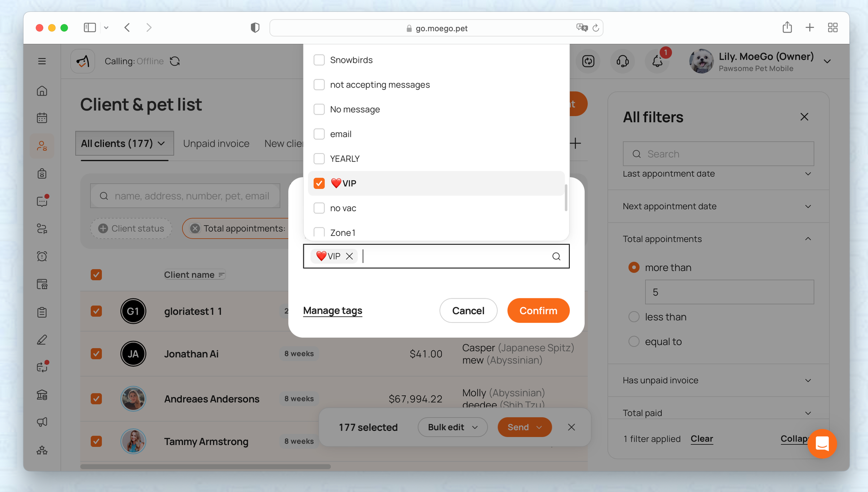The image size is (868, 492).
Task: Click the refresh calling status icon
Action: (175, 61)
